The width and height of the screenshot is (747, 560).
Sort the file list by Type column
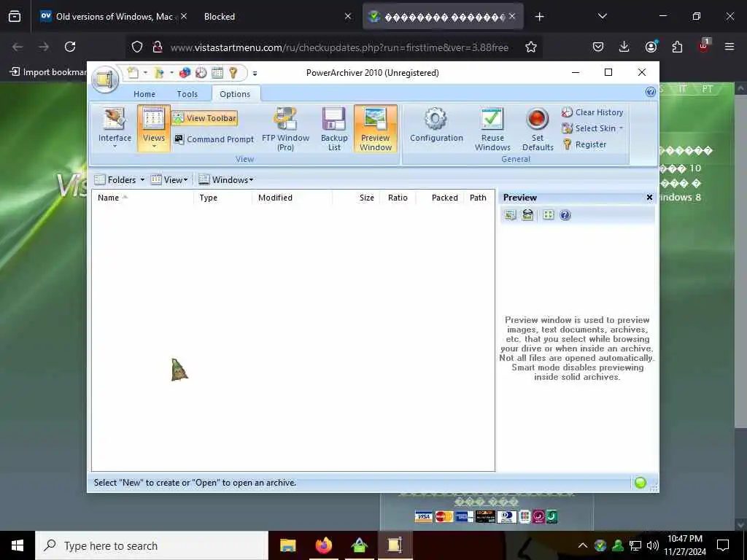tap(222, 198)
